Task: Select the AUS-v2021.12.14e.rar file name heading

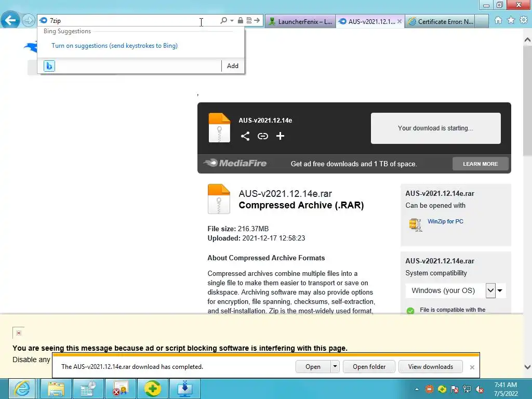Action: pyautogui.click(x=285, y=193)
